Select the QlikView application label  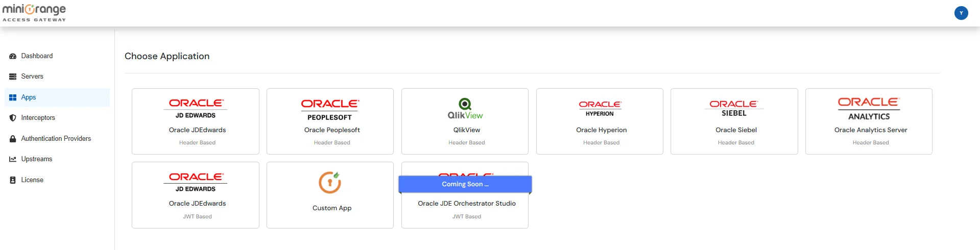click(x=467, y=130)
